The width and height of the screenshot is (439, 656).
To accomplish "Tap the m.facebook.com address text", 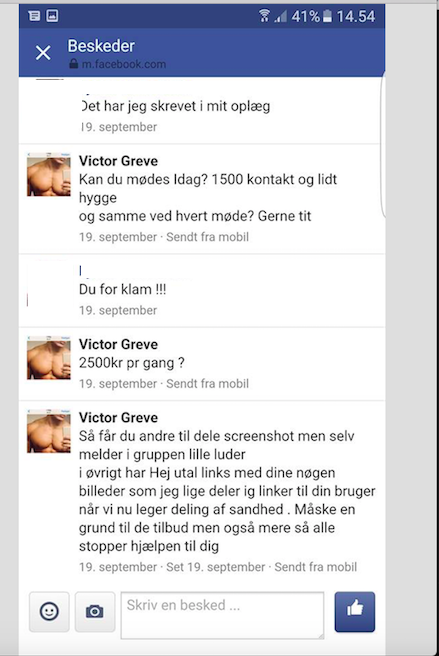I will (124, 64).
